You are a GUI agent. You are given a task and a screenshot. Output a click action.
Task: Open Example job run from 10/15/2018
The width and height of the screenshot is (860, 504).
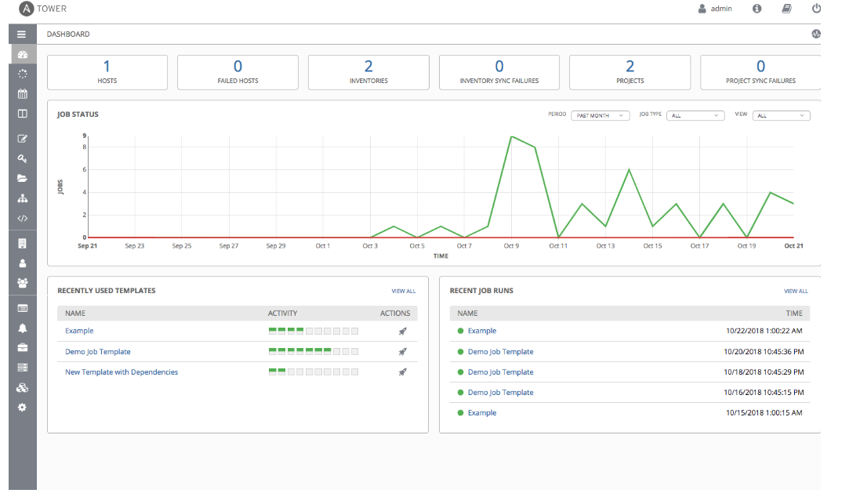coord(482,412)
